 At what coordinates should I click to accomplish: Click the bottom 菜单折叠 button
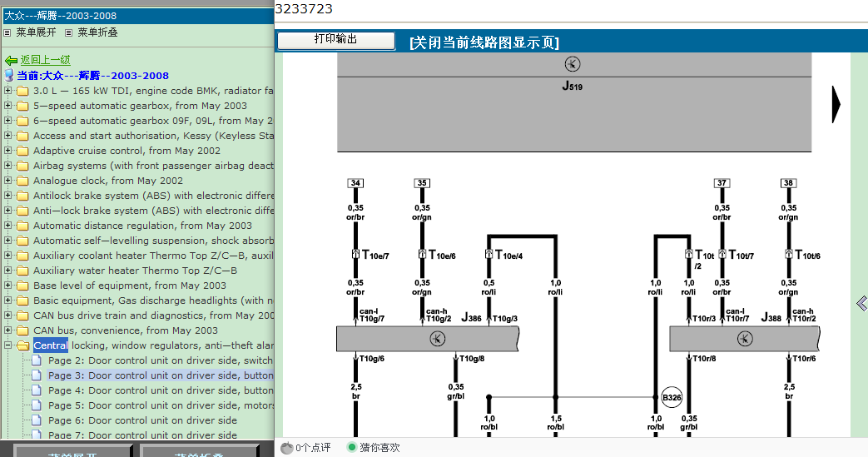[x=199, y=450]
